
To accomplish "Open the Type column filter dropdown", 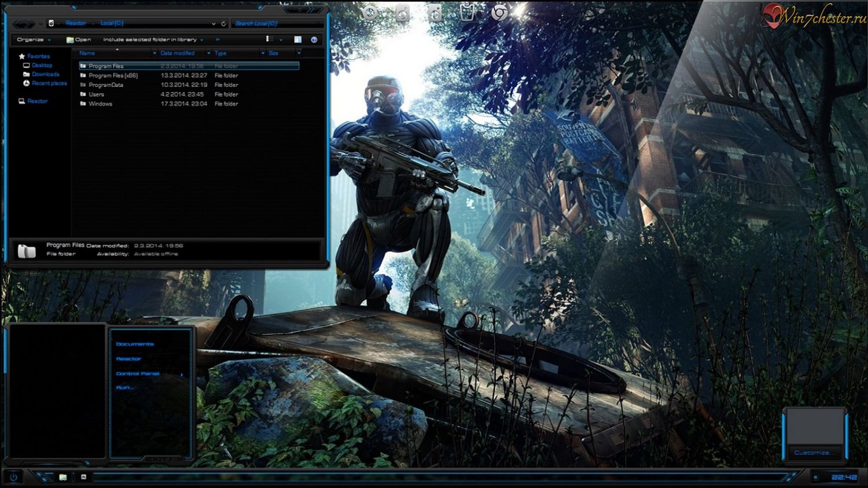I will [x=263, y=53].
